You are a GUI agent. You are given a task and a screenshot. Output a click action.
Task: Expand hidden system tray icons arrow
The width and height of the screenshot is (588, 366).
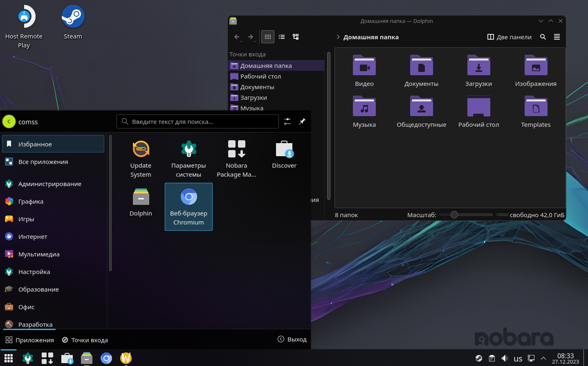[x=543, y=359]
